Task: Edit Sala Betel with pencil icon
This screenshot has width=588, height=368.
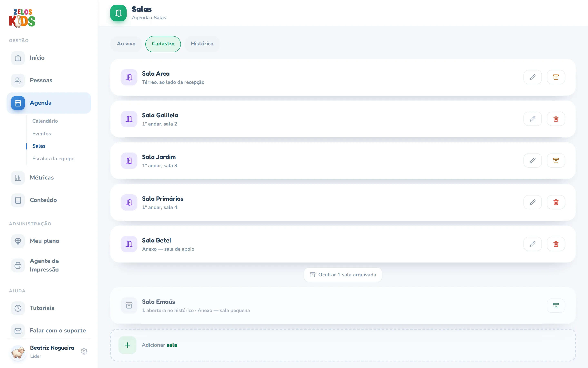Action: coord(532,244)
